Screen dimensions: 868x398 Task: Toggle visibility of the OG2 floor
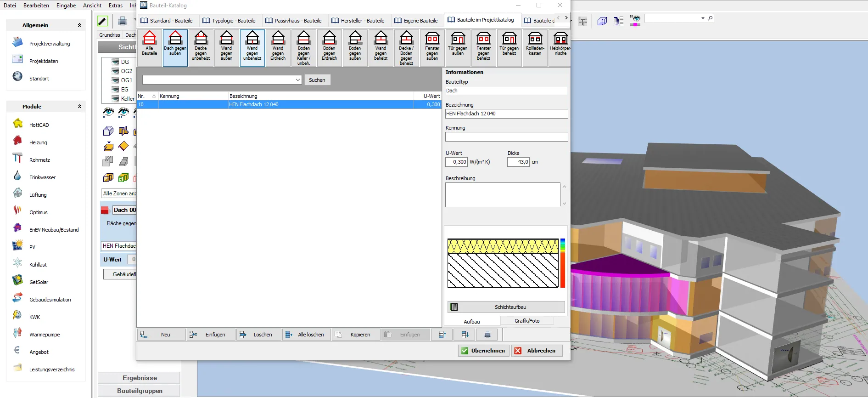tap(116, 71)
